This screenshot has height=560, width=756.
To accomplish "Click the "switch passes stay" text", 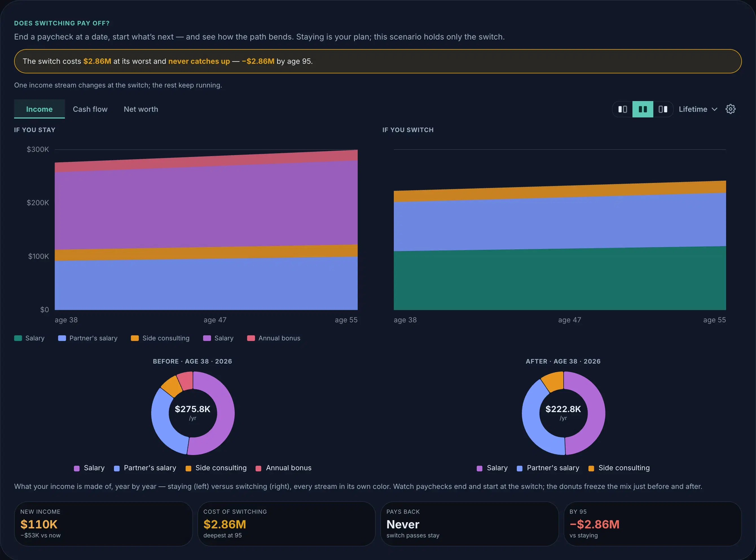I will coord(413,535).
